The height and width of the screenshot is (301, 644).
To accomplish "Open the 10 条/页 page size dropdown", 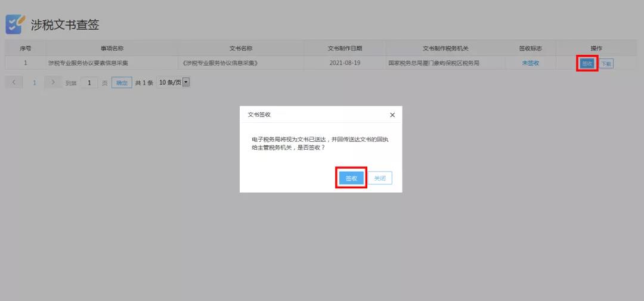I will coord(173,82).
